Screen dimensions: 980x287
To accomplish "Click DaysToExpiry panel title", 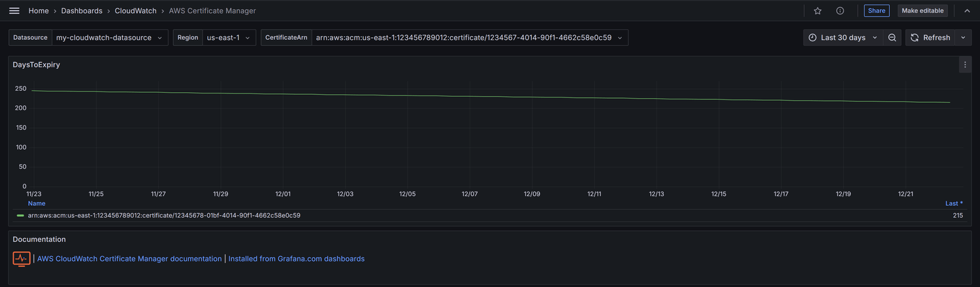I will click(x=37, y=65).
